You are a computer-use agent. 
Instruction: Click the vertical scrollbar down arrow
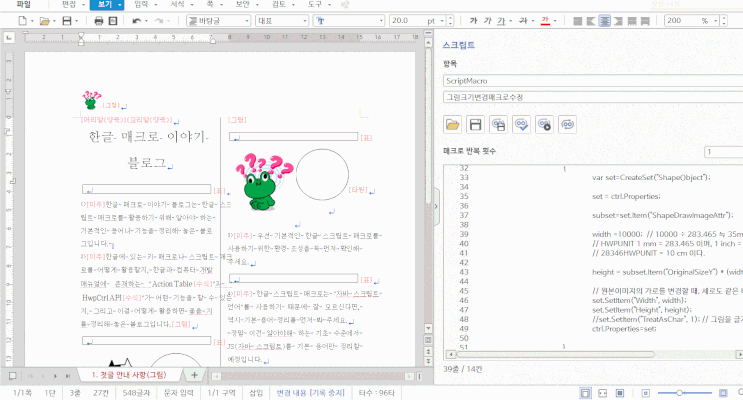pyautogui.click(x=428, y=328)
